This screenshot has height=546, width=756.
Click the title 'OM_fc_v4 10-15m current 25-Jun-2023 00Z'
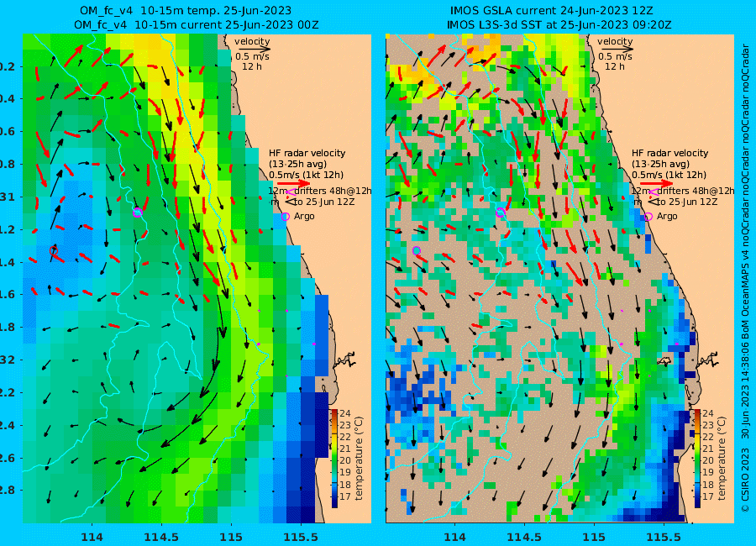[x=197, y=24]
